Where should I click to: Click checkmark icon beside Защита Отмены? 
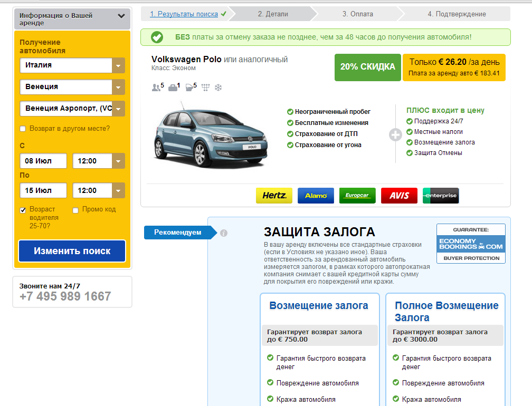[410, 153]
